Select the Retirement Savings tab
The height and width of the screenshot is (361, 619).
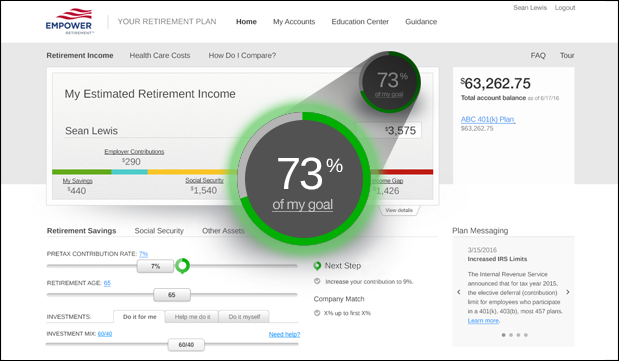(x=81, y=231)
